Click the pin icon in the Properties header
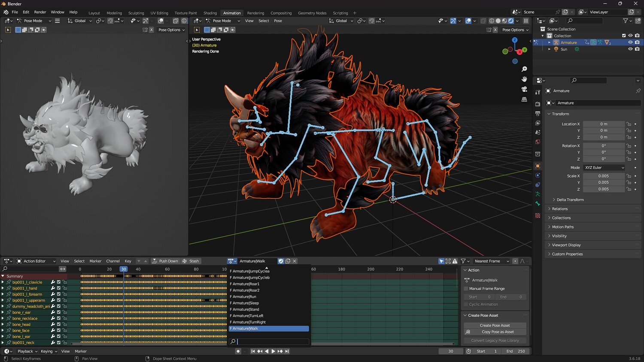 [x=638, y=91]
